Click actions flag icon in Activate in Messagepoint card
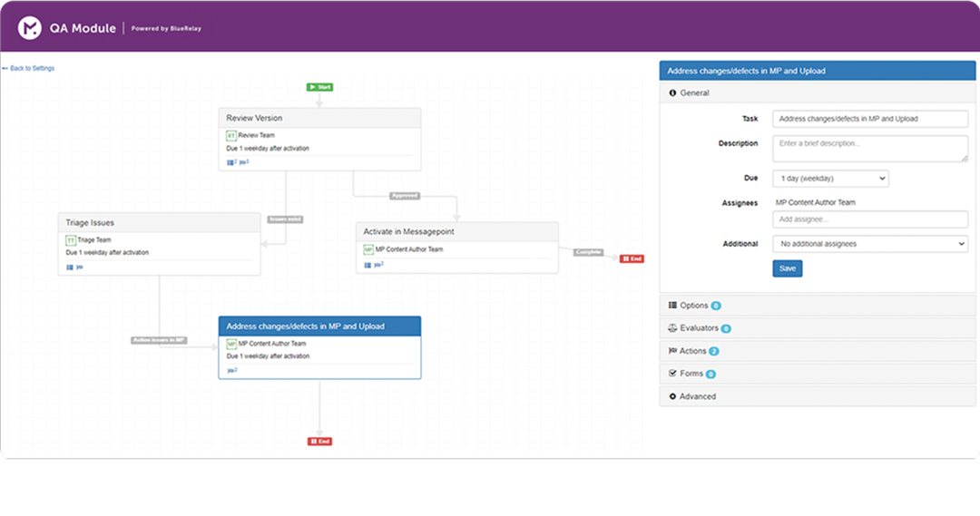 coord(378,265)
